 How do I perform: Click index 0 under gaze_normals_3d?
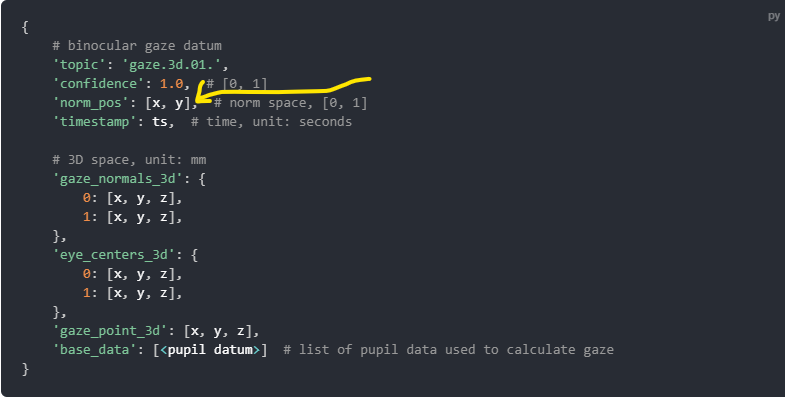click(x=87, y=198)
